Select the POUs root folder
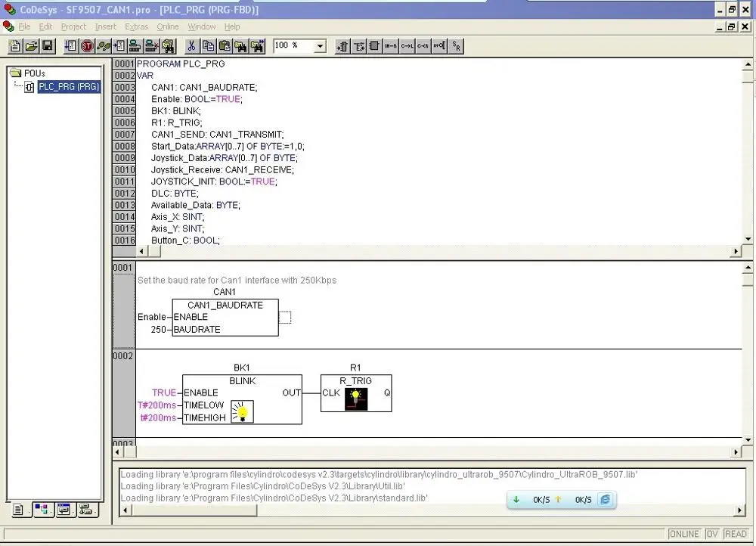 coord(34,73)
